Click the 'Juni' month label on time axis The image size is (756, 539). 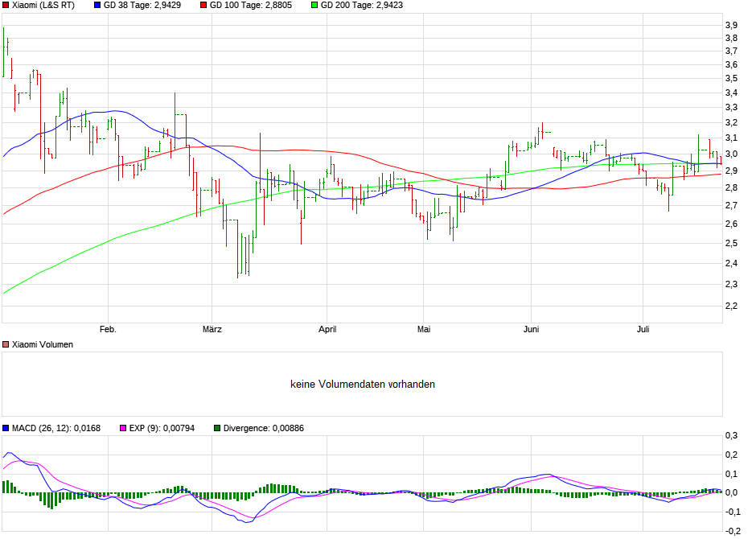click(531, 329)
